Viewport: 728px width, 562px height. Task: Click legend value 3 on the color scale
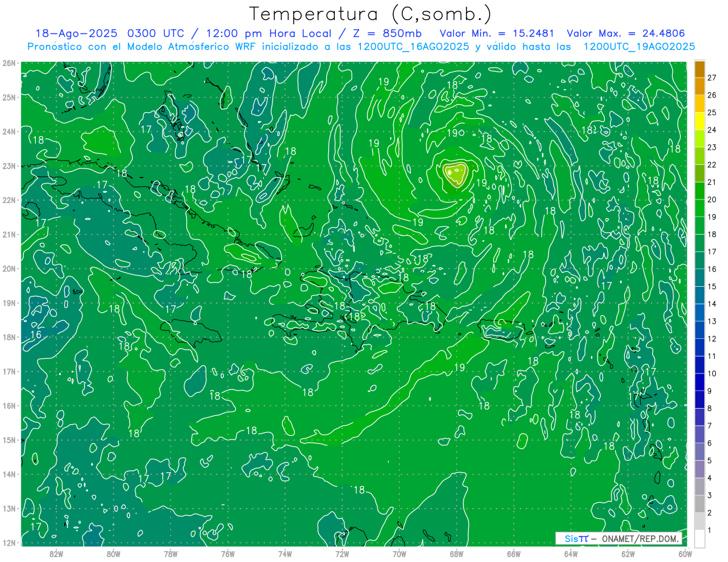[710, 495]
